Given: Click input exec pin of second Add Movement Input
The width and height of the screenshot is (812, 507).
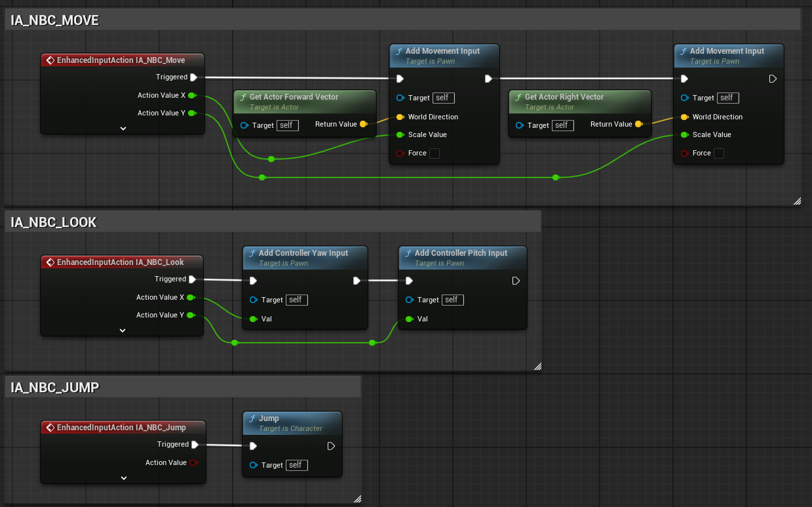Looking at the screenshot, I should [684, 79].
